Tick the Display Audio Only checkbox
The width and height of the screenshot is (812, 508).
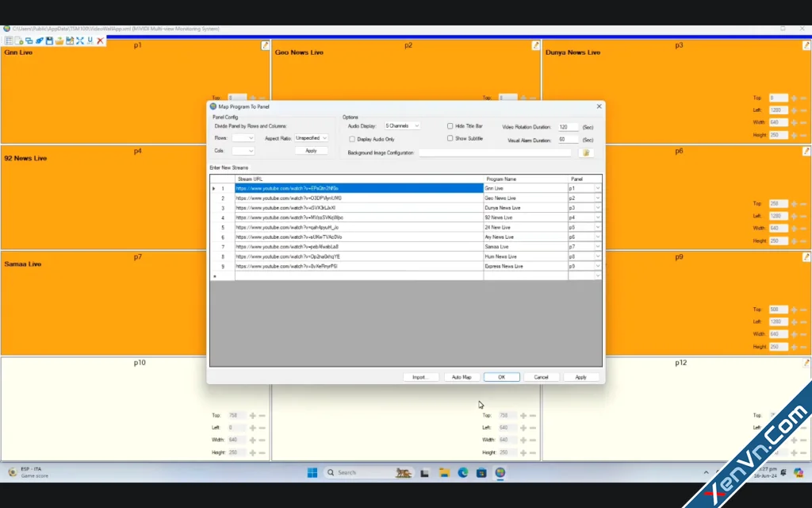tap(352, 140)
